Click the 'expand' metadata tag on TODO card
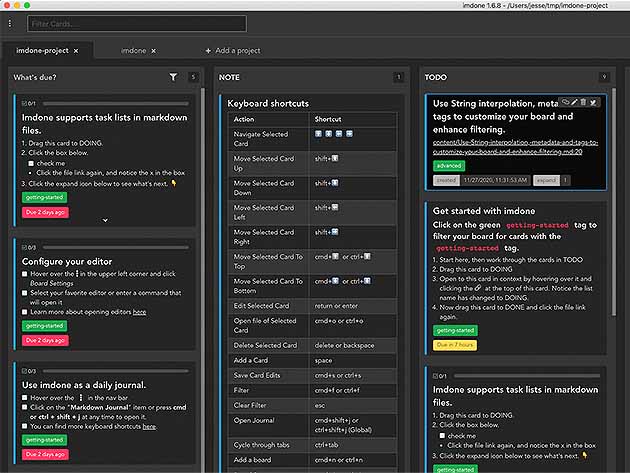This screenshot has height=473, width=630. point(546,180)
